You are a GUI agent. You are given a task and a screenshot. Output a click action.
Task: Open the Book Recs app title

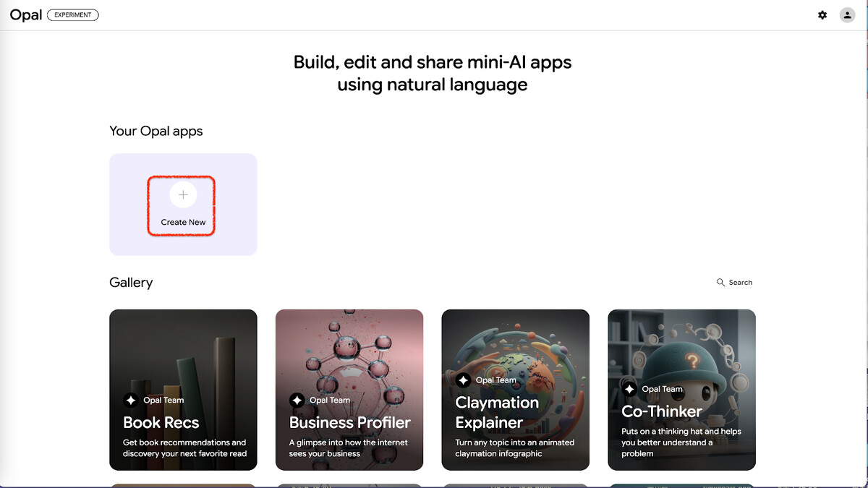pyautogui.click(x=161, y=422)
